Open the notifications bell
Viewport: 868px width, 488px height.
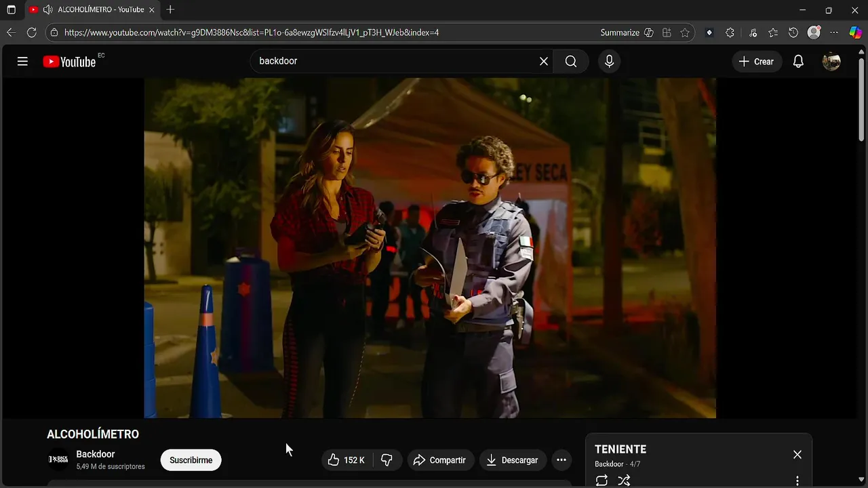pyautogui.click(x=798, y=62)
